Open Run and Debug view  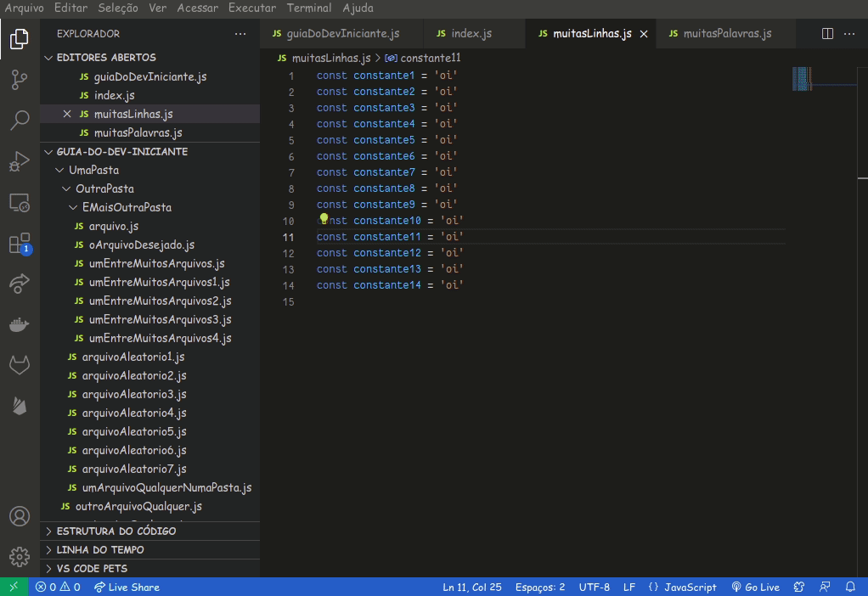(x=20, y=161)
